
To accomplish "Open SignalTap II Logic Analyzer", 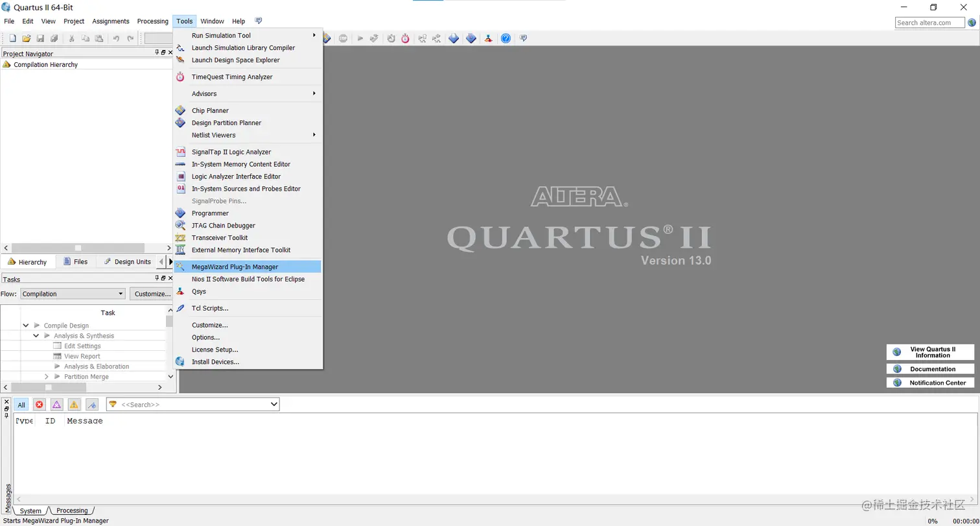I will click(x=247, y=152).
